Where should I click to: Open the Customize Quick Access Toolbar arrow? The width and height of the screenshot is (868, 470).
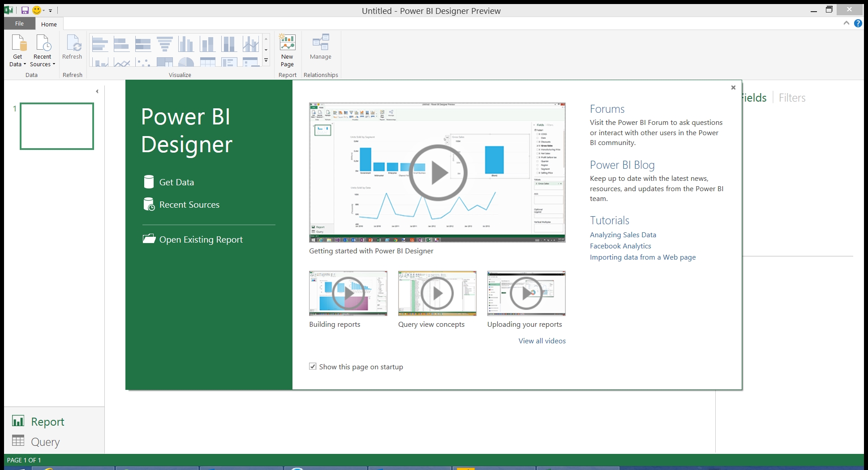coord(50,10)
